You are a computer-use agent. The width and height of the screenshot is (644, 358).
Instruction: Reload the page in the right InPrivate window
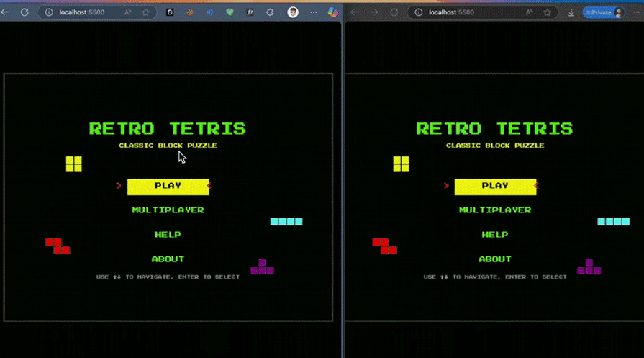[x=394, y=12]
